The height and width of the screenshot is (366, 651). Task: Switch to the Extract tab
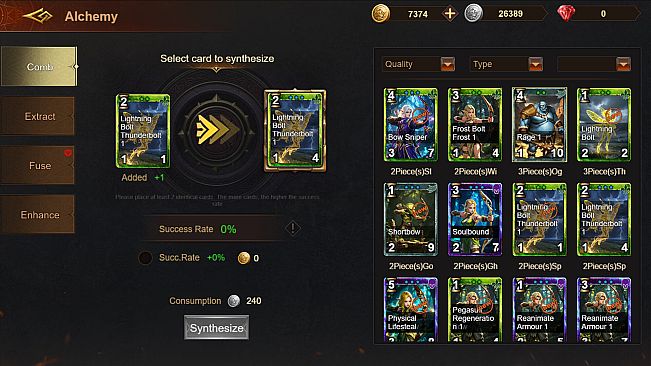pos(38,116)
